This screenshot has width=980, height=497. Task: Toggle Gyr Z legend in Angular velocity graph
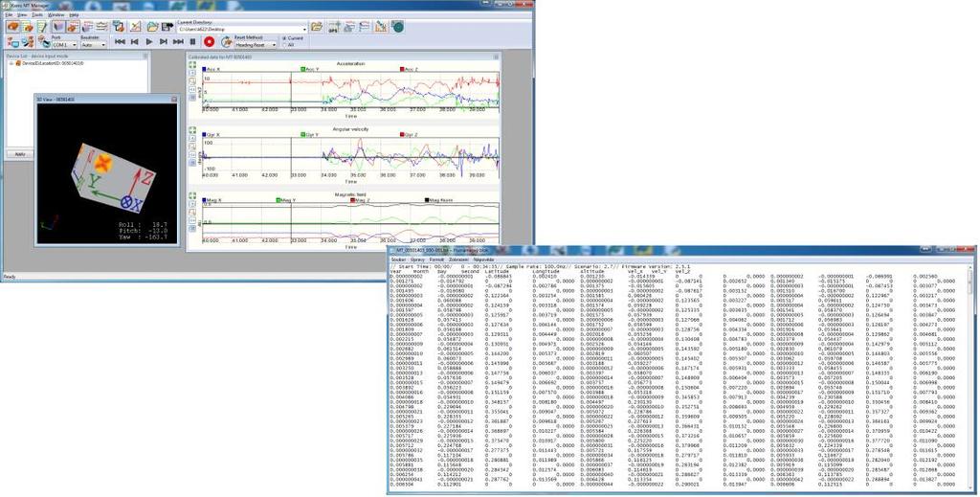click(x=409, y=135)
